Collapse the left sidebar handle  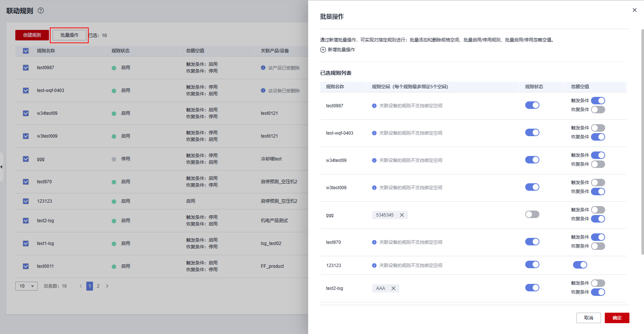1,167
